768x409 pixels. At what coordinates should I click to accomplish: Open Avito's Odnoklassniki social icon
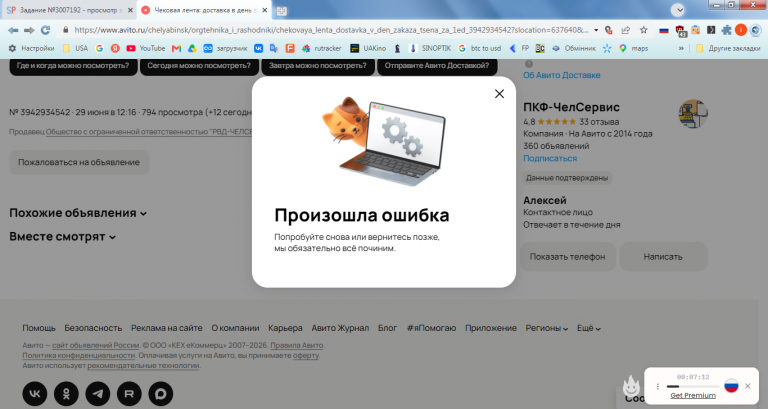pyautogui.click(x=66, y=394)
